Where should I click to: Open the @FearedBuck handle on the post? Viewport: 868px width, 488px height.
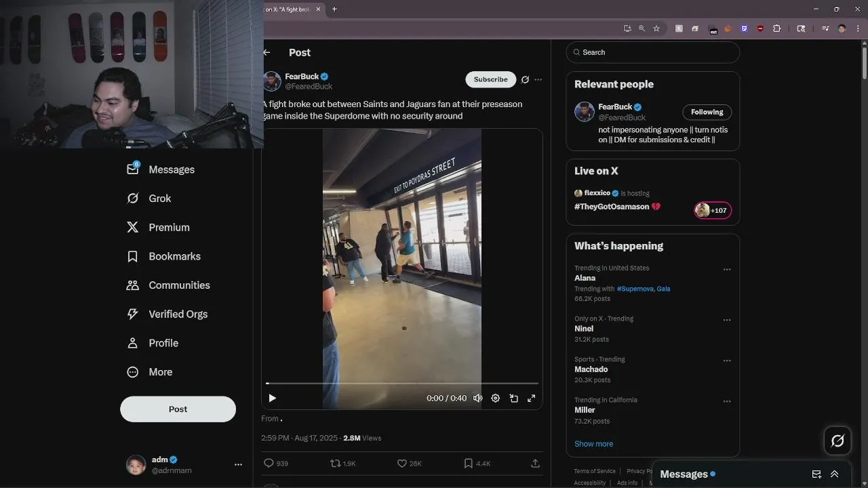coord(309,87)
